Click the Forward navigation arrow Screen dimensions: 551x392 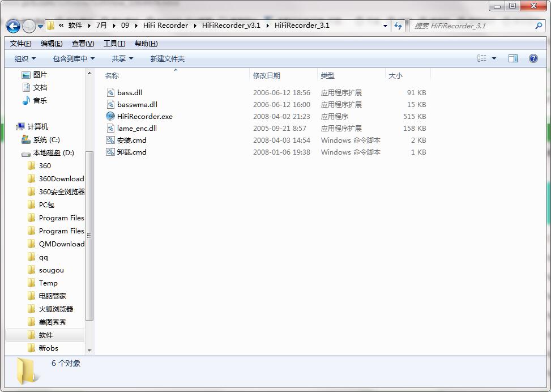click(x=29, y=26)
